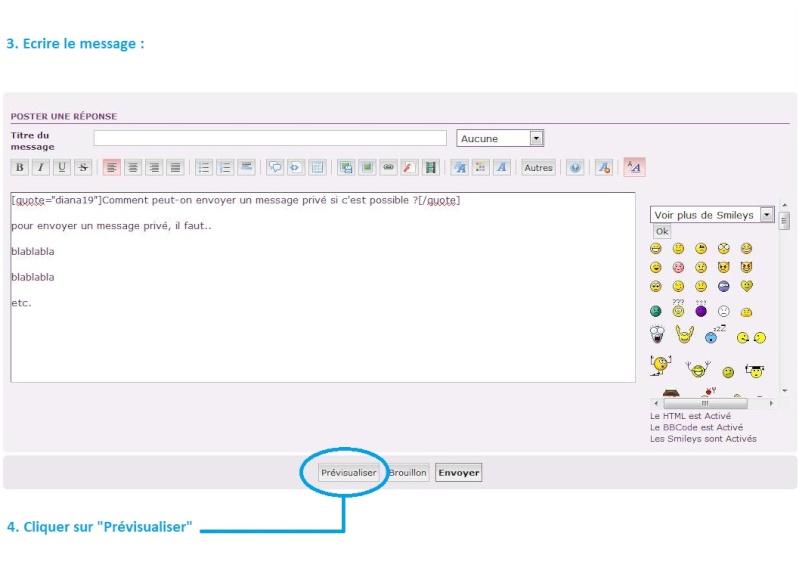Insert the green sick smiley

(656, 311)
